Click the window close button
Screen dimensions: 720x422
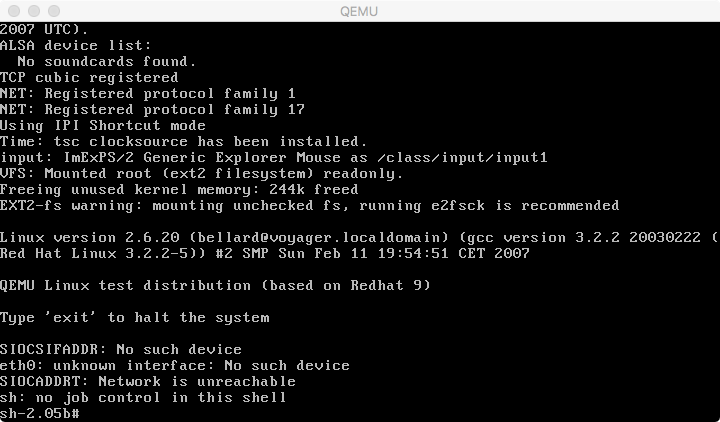14,11
